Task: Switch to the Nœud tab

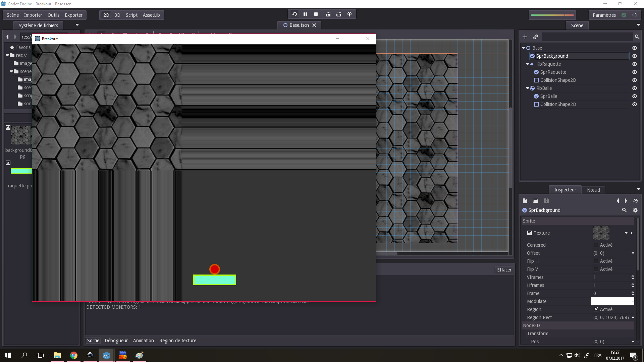Action: coord(593,190)
